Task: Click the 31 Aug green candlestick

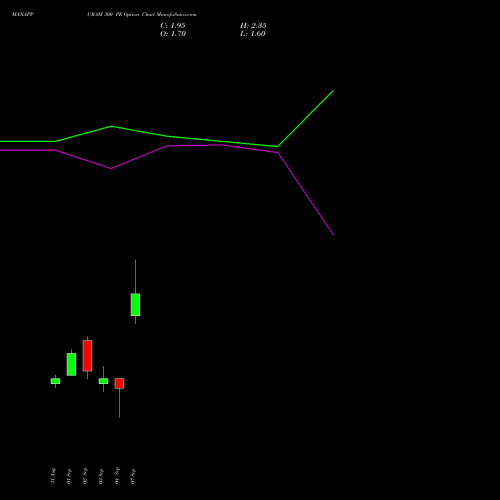Action: point(55,381)
